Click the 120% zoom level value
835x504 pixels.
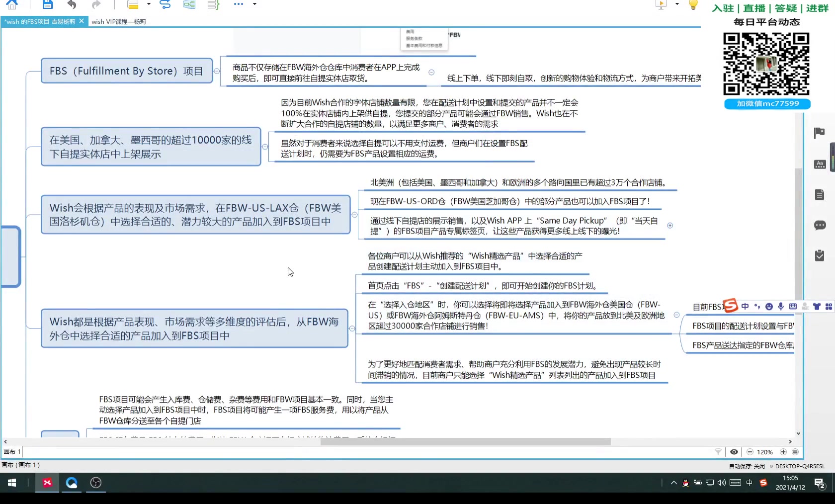point(765,452)
